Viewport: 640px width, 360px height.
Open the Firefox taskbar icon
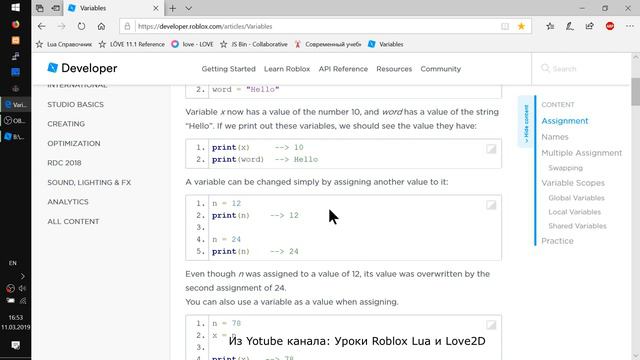tap(16, 24)
